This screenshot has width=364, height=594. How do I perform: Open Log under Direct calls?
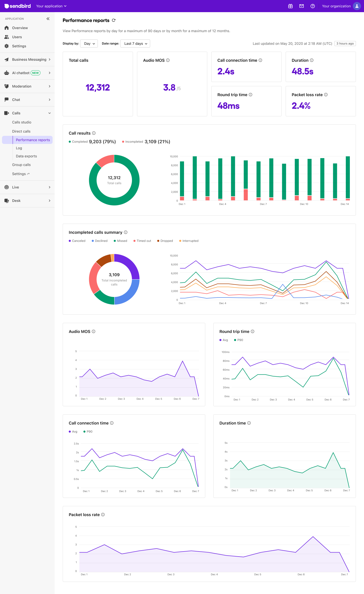[x=19, y=148]
